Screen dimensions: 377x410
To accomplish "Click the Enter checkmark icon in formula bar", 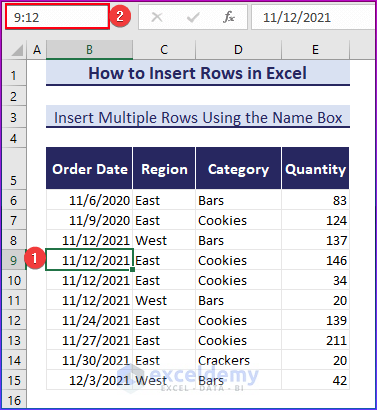I will click(193, 17).
